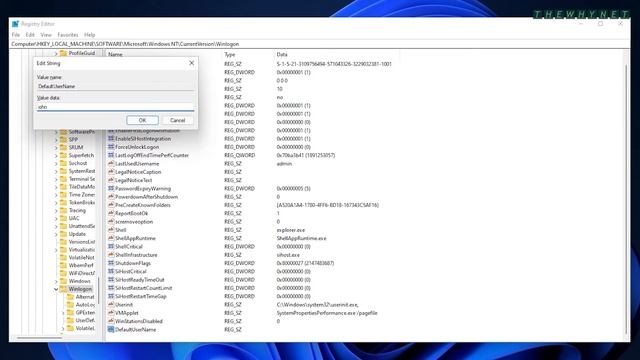
Task: Click the Userinit string value icon
Action: click(x=111, y=304)
